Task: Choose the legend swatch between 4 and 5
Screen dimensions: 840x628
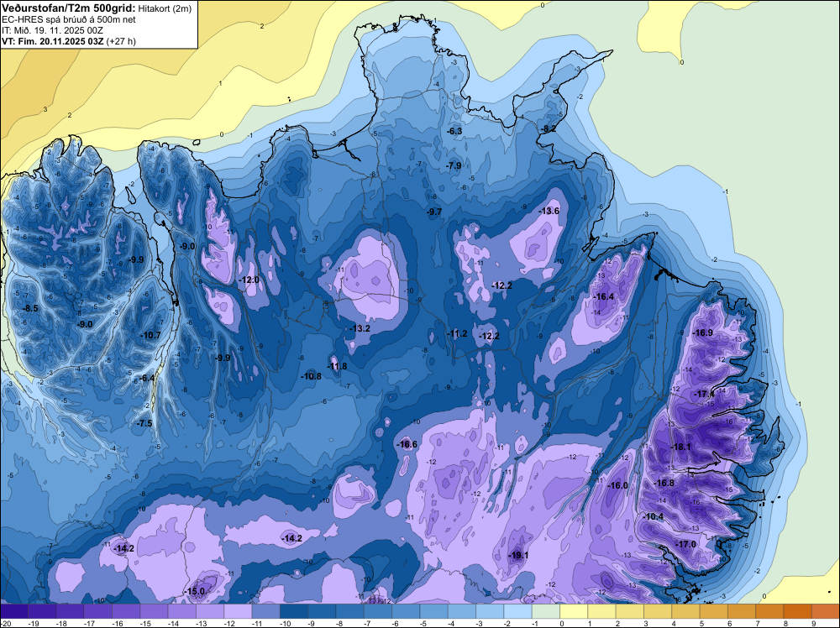Action: click(686, 611)
